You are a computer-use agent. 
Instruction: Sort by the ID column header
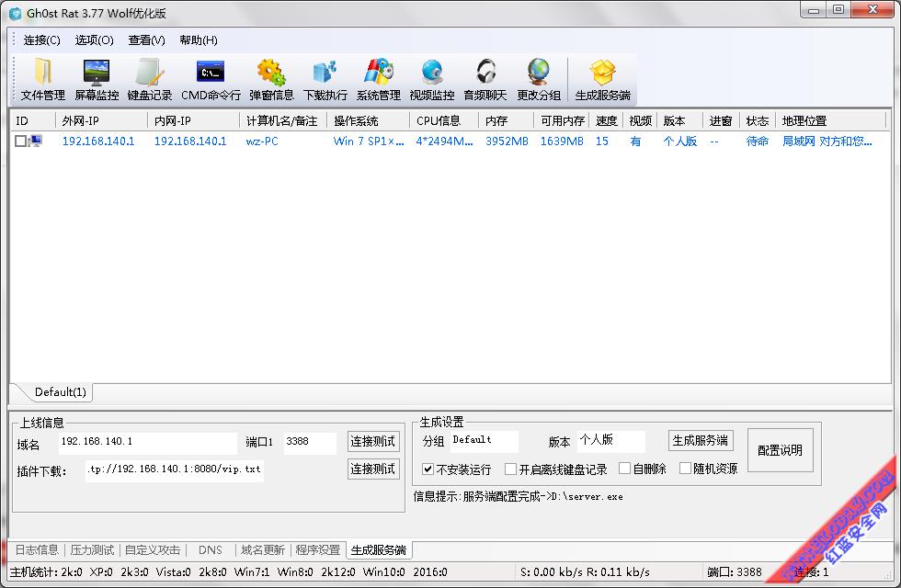pos(33,120)
